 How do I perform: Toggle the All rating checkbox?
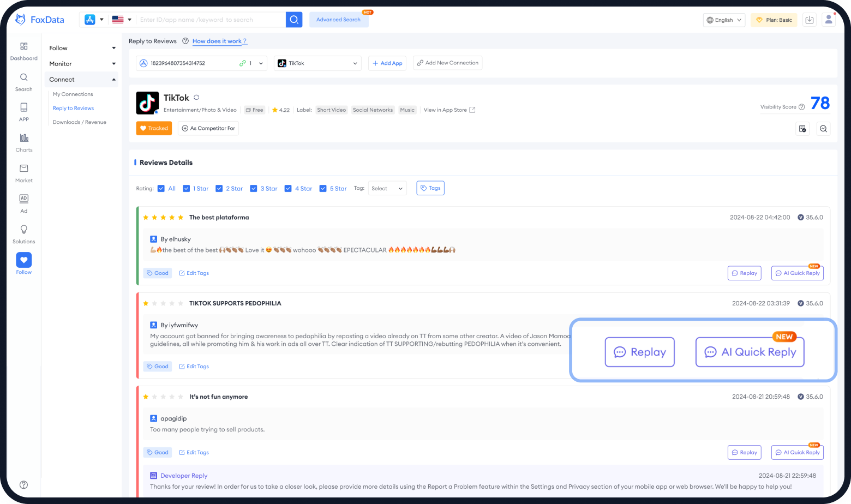161,189
